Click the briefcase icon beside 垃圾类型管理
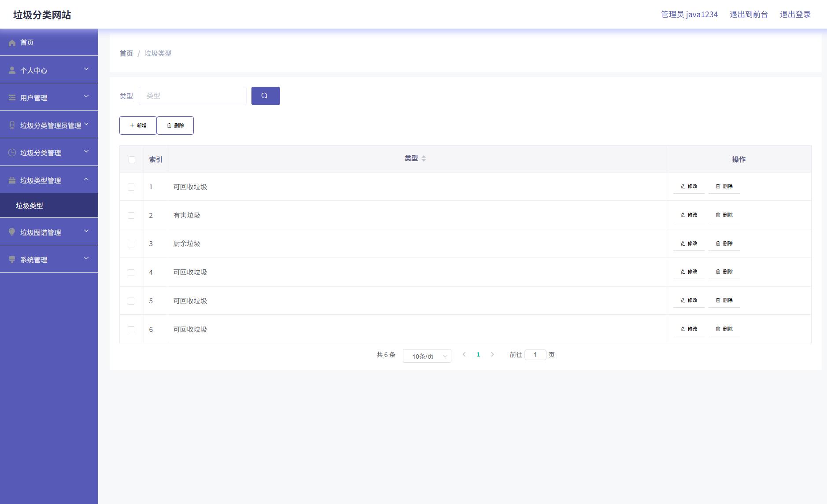 (x=12, y=180)
